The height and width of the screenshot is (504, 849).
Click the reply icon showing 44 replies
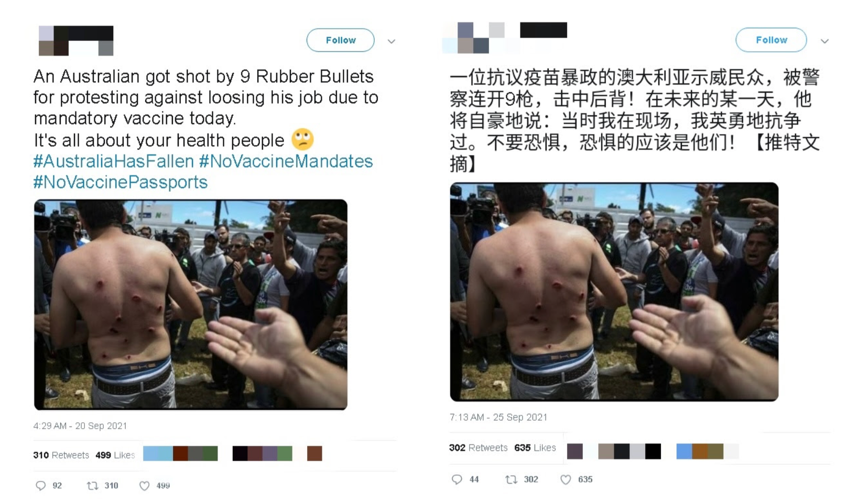point(457,479)
